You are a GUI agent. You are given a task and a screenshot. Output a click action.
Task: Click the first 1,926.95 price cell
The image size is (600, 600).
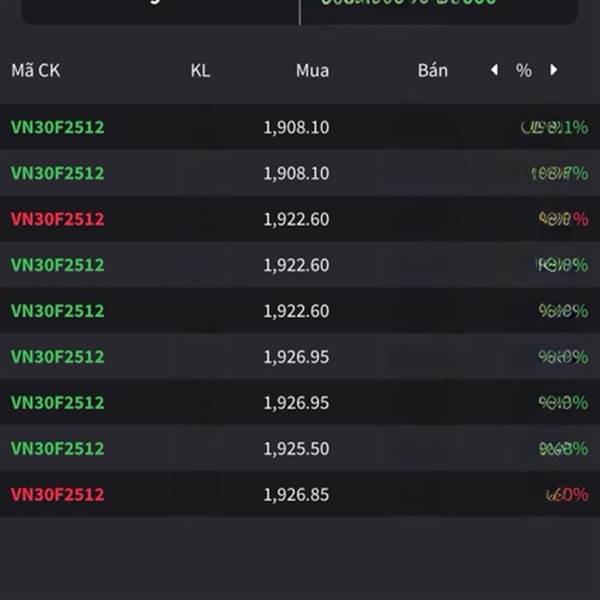pos(296,357)
